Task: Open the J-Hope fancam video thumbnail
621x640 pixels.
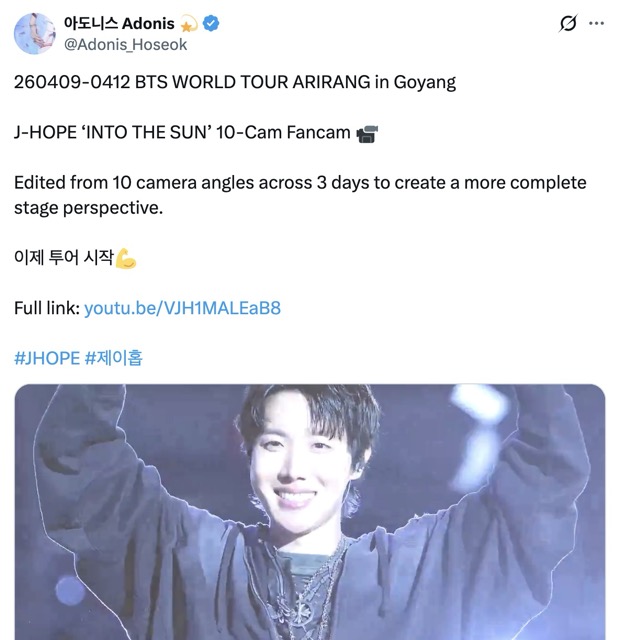Action: pyautogui.click(x=310, y=512)
